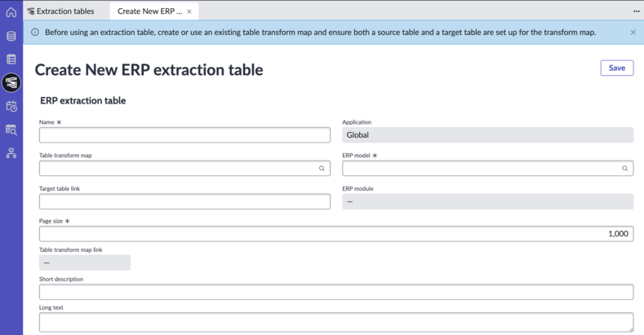Open the more options ellipsis menu
This screenshot has width=644, height=335.
pyautogui.click(x=636, y=11)
